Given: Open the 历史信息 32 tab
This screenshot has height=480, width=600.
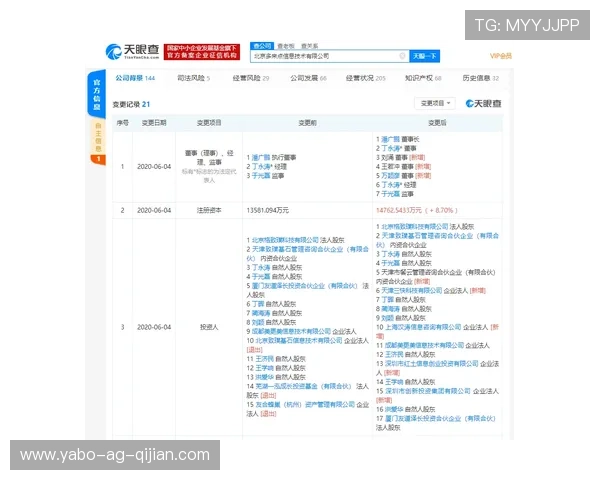Looking at the screenshot, I should coord(481,78).
